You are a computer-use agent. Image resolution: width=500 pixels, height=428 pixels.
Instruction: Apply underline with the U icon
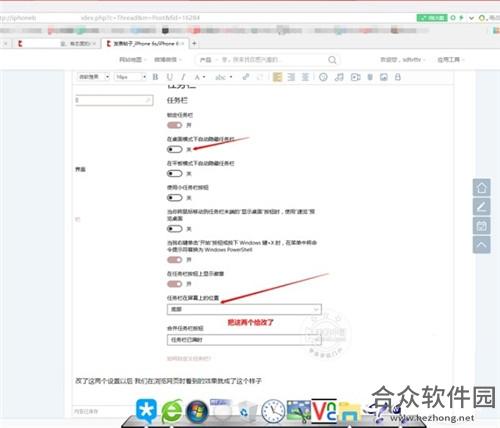click(x=170, y=77)
